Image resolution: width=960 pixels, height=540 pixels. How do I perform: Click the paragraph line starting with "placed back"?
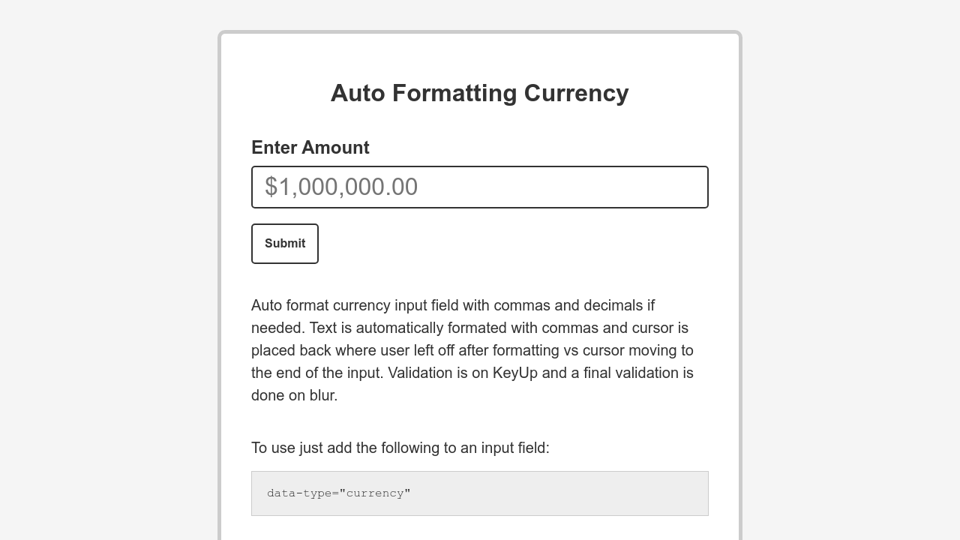pyautogui.click(x=472, y=350)
